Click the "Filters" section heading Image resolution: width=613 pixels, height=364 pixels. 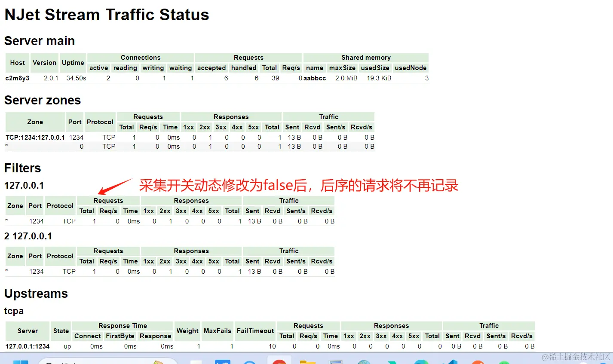coord(23,168)
